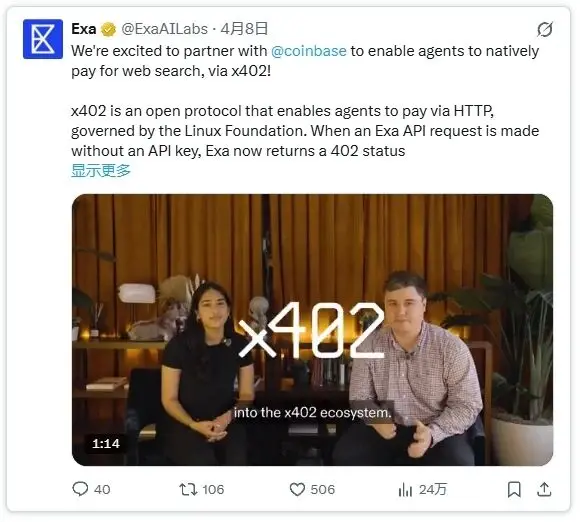This screenshot has width=580, height=522.
Task: Click the 40 replies count
Action: click(102, 489)
